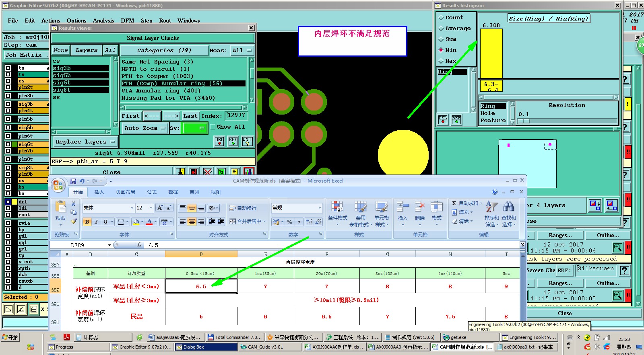Open the Meas All dropdown
644x355 pixels.
242,51
